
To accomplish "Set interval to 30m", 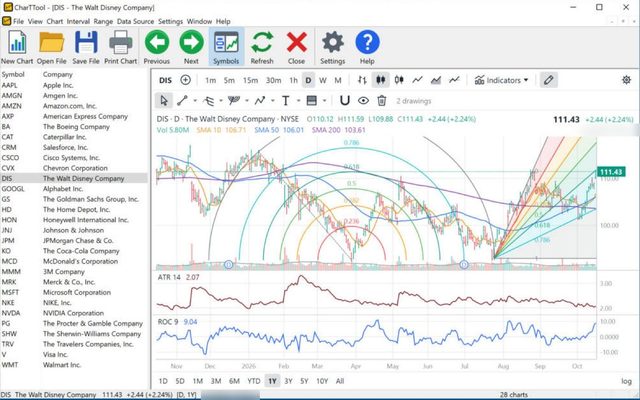I will point(273,80).
